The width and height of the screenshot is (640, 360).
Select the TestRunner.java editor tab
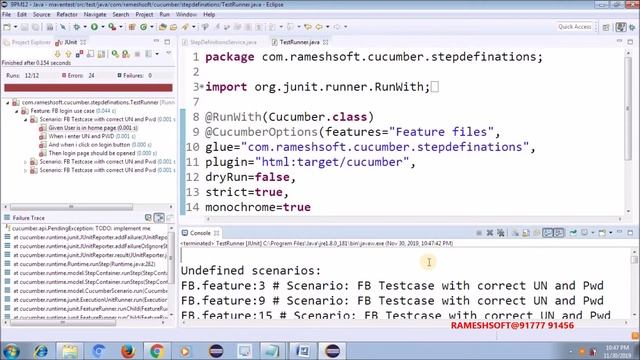tap(300, 42)
